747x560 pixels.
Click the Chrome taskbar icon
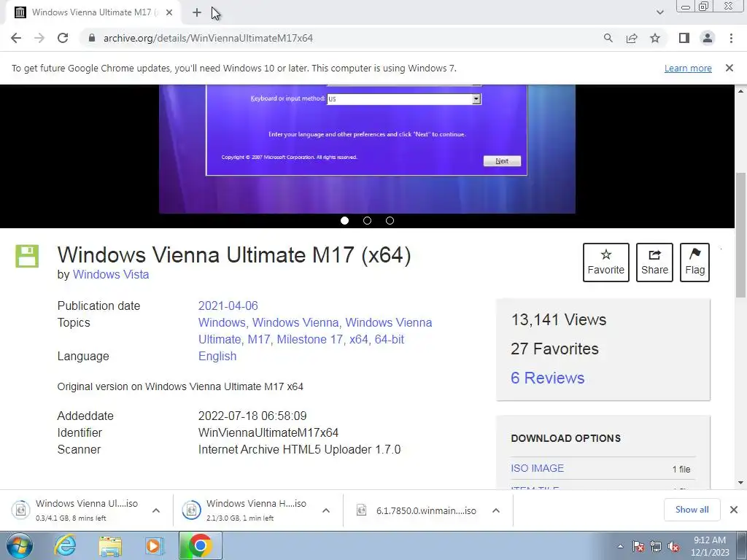tap(200, 545)
